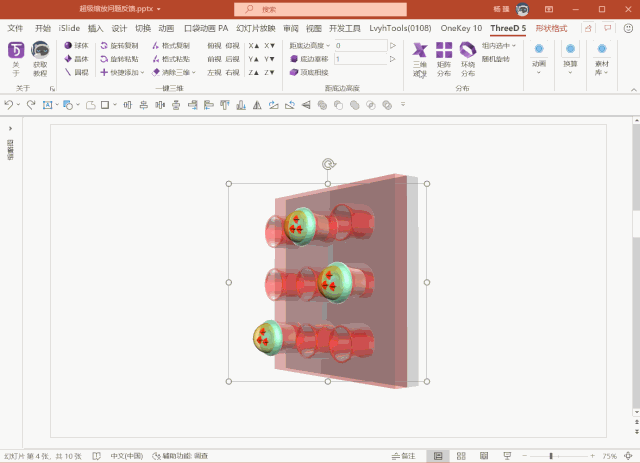
Task: Switch to normal view icon
Action: [x=438, y=456]
